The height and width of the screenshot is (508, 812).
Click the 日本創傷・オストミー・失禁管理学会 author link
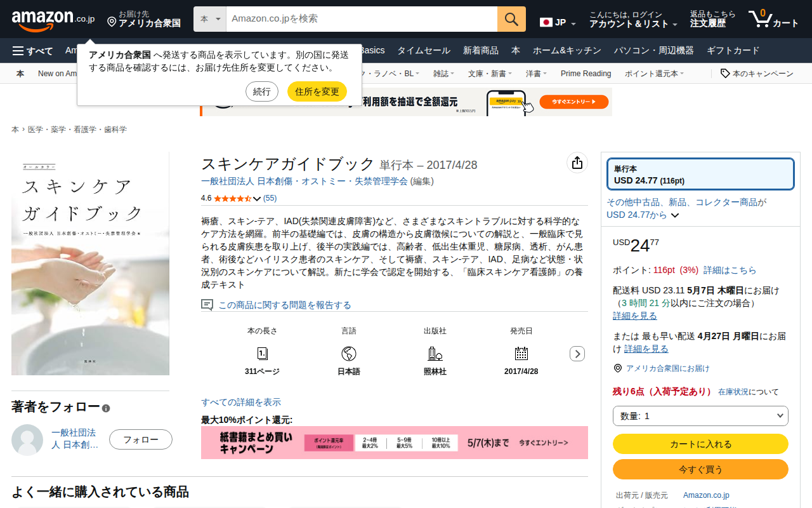tap(304, 182)
